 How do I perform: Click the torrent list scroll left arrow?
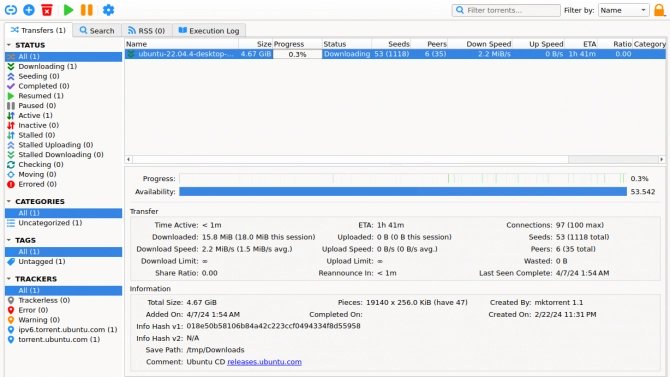(x=129, y=159)
